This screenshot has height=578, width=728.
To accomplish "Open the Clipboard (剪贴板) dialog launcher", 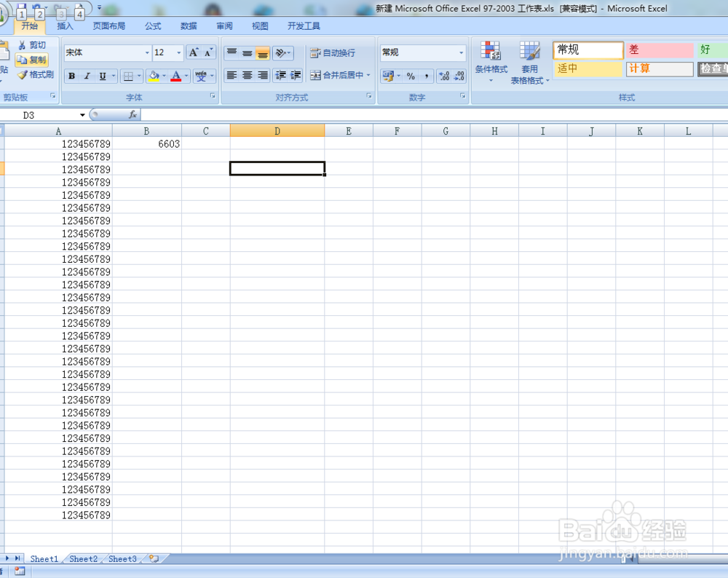I will tap(53, 96).
